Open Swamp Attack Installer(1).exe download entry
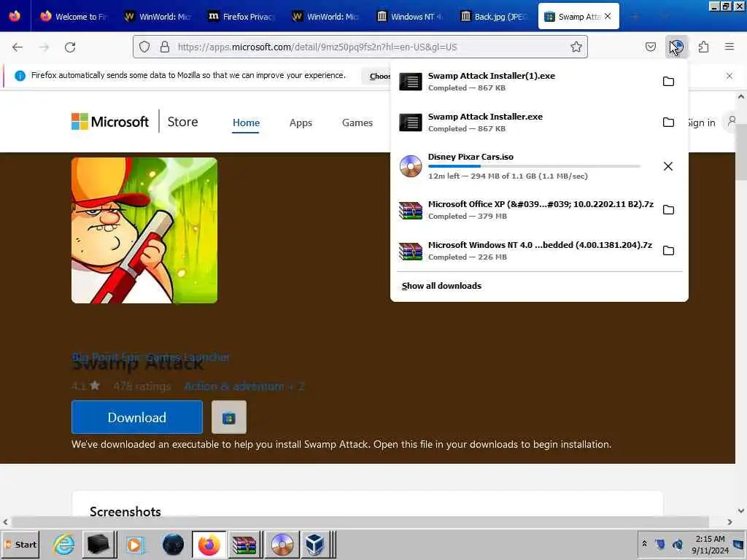 525,82
